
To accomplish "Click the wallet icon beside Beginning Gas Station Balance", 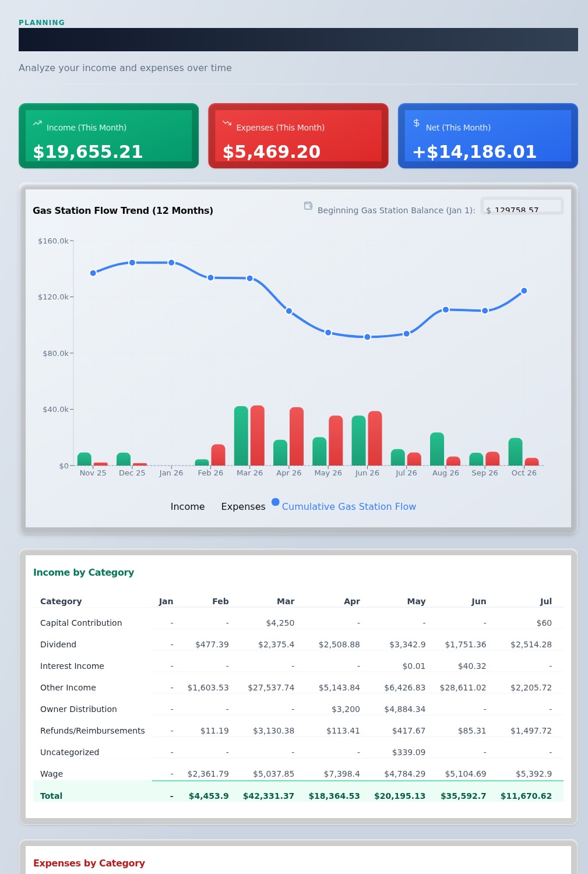I will click(308, 206).
